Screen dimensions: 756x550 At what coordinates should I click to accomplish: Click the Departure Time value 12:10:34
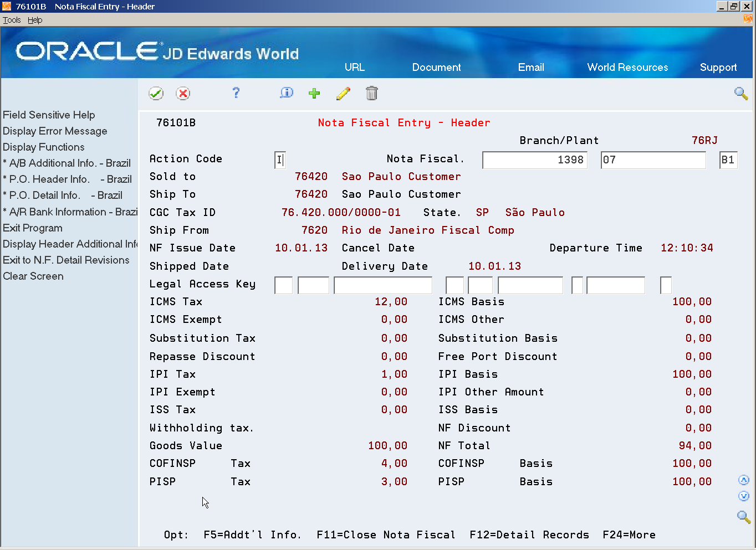687,248
